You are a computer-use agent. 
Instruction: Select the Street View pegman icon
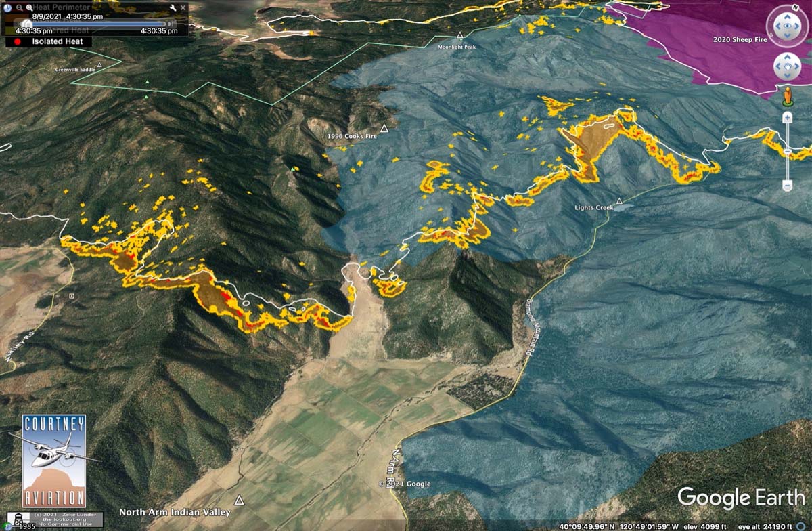[x=788, y=96]
